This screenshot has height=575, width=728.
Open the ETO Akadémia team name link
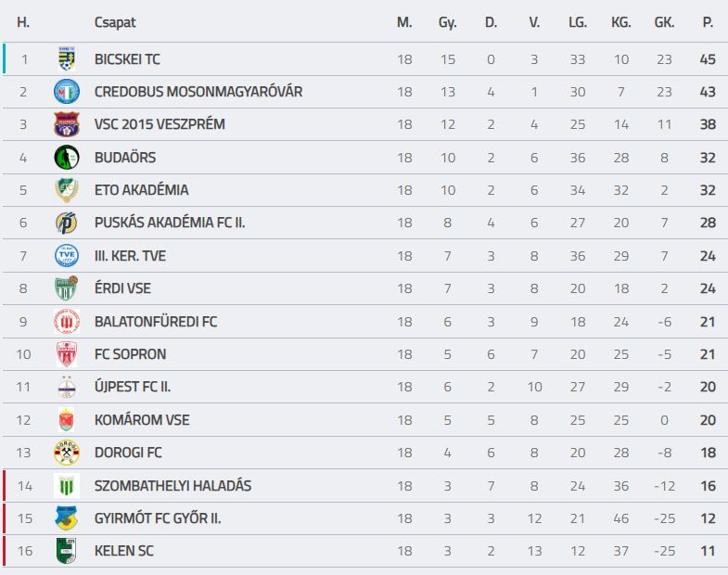click(142, 190)
